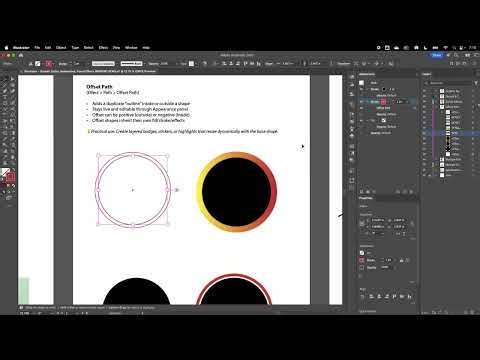Hide the pink stroke in Appearance panel
Image resolution: width=480 pixels, height=360 pixels.
click(x=362, y=102)
